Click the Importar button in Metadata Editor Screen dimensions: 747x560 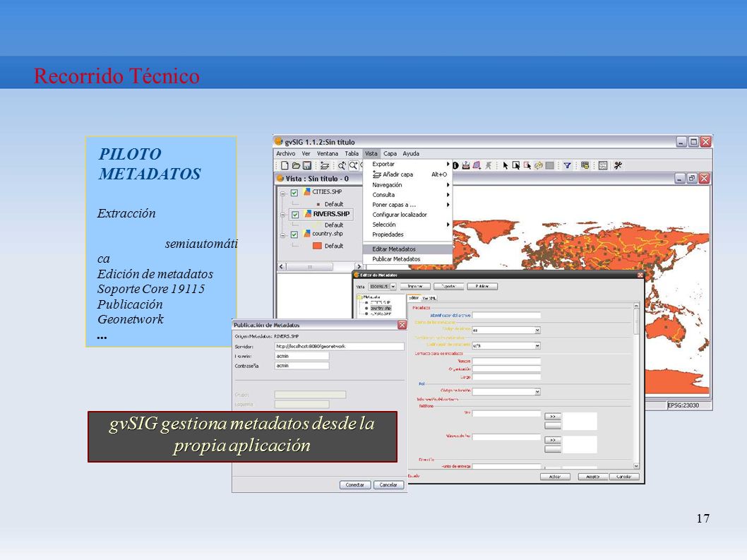[415, 287]
